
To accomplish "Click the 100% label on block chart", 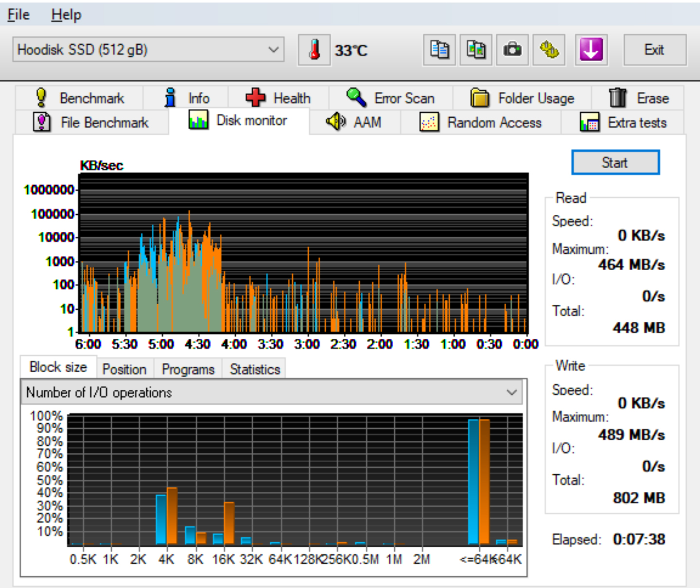I will (47, 416).
